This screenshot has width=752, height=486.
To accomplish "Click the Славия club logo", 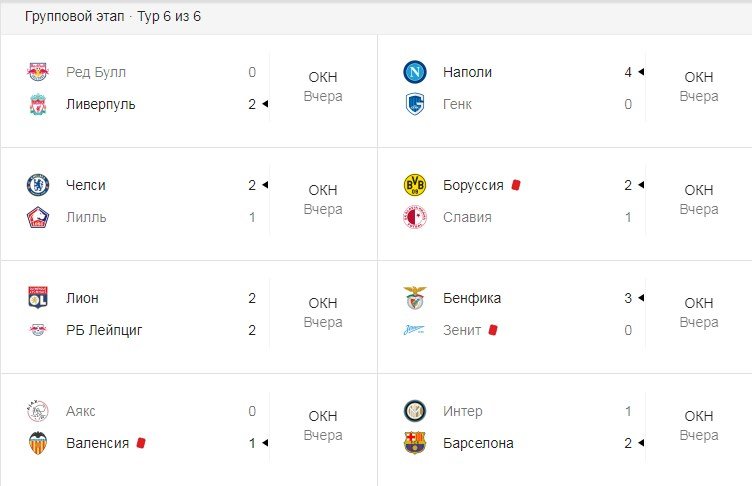I will [x=414, y=217].
